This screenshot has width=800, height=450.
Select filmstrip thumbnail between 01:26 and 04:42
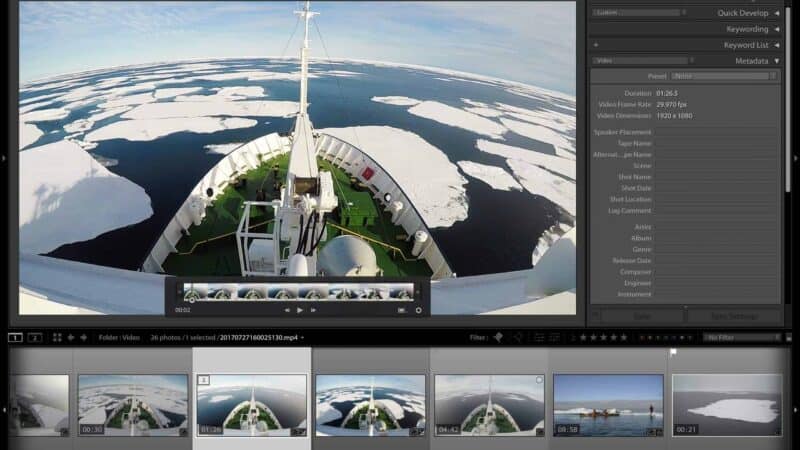point(371,405)
